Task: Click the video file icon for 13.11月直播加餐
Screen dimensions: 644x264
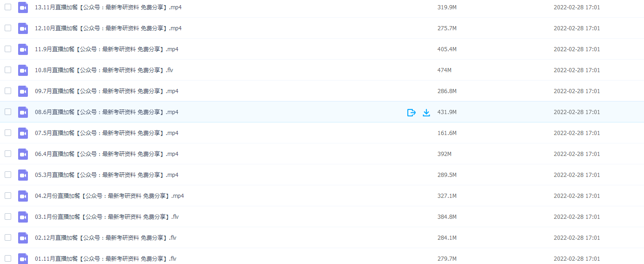Action: pos(23,7)
